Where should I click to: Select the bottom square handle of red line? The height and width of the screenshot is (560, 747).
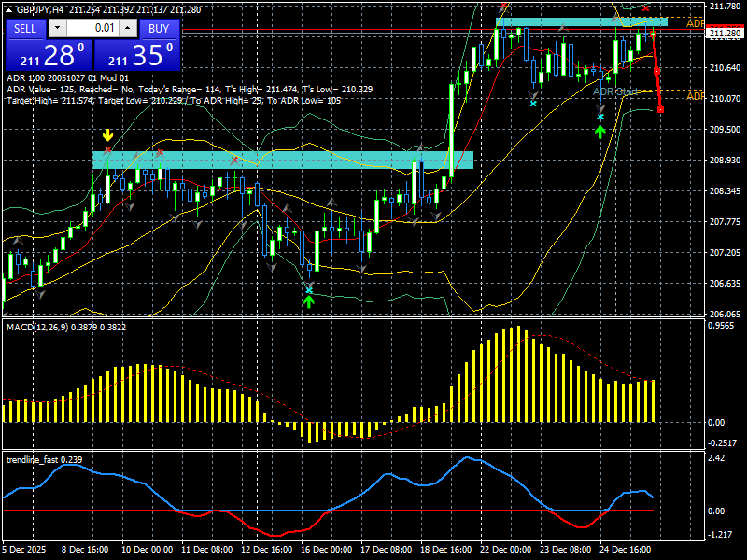point(660,110)
